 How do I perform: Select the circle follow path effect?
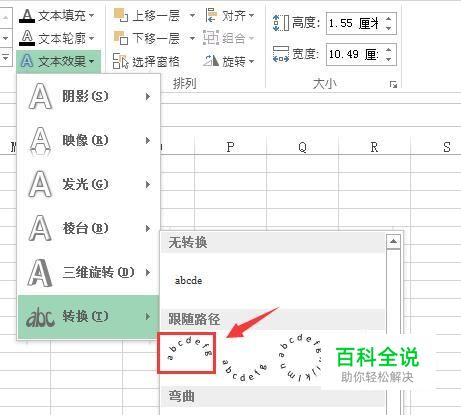[300, 357]
